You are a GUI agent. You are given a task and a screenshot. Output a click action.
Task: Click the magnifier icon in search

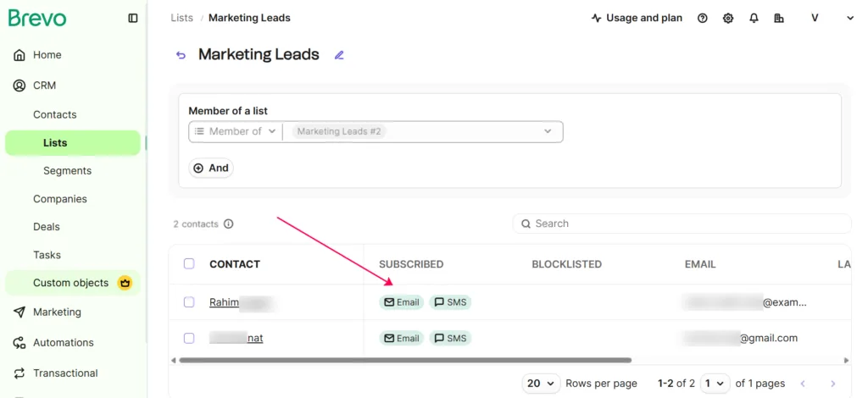(x=526, y=224)
